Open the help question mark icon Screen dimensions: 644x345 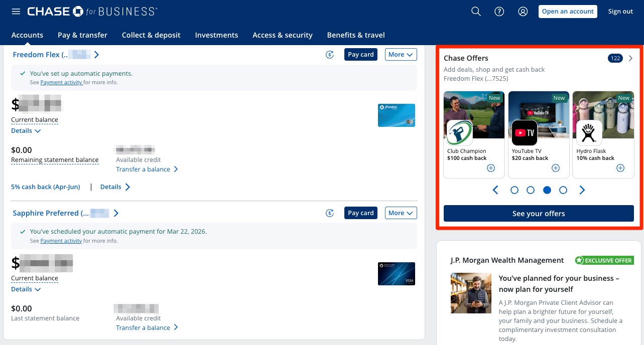coord(499,12)
